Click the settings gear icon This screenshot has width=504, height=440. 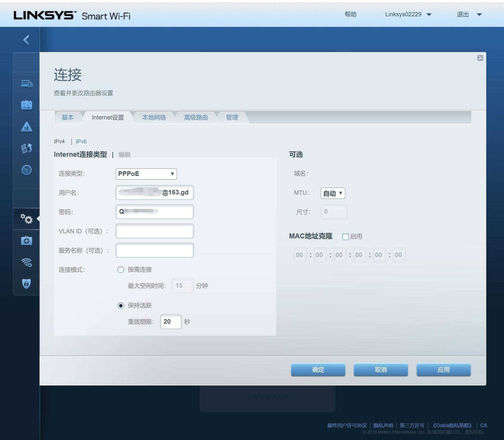pyautogui.click(x=26, y=219)
